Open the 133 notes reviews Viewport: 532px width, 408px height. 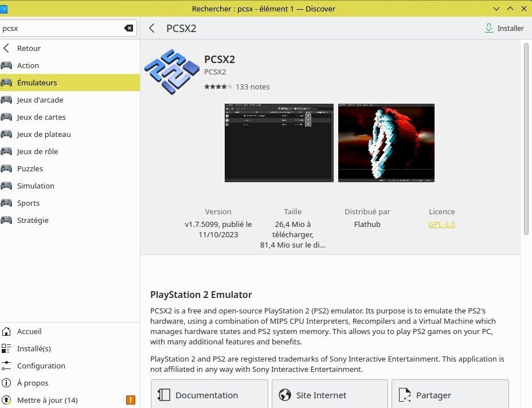coord(253,87)
